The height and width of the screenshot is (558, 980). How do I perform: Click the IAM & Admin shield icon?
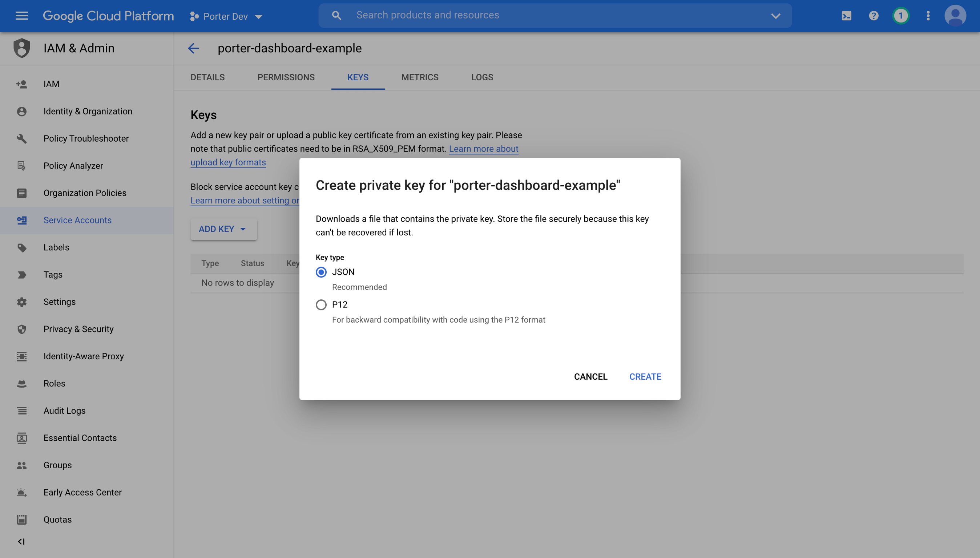click(22, 48)
